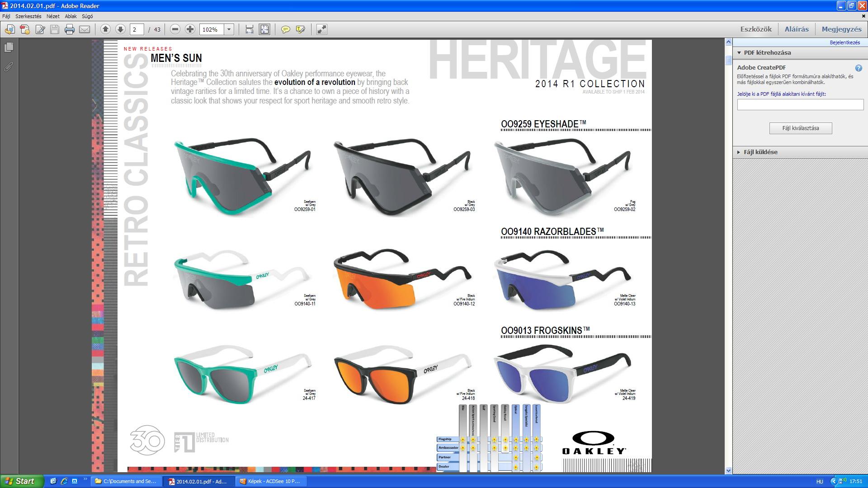The width and height of the screenshot is (868, 488).
Task: Select the highlight text tool
Action: (x=300, y=29)
